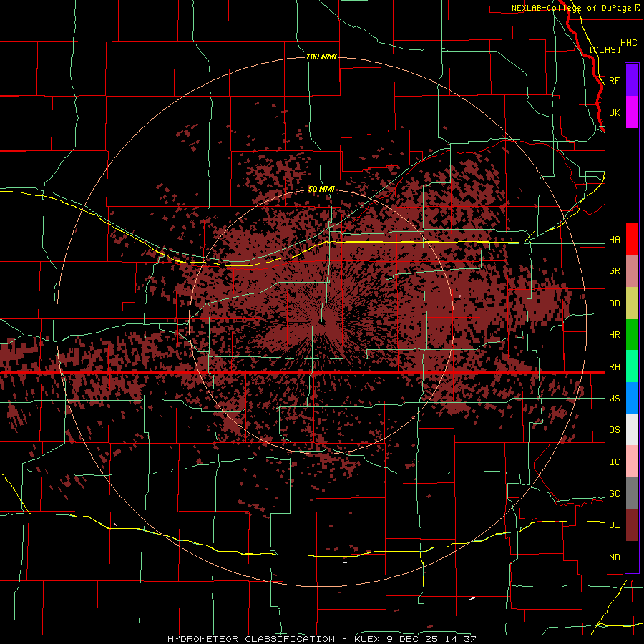
Task: Click the BI legend label
Action: [614, 525]
